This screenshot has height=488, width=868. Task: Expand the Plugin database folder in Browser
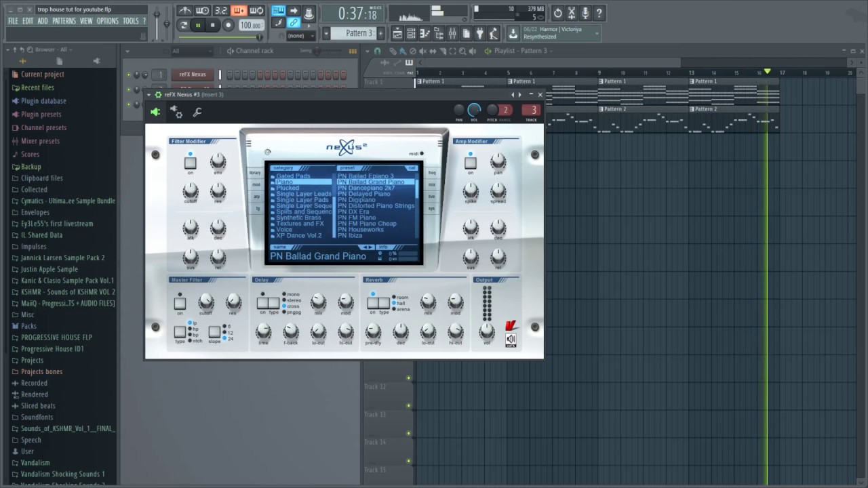[43, 101]
